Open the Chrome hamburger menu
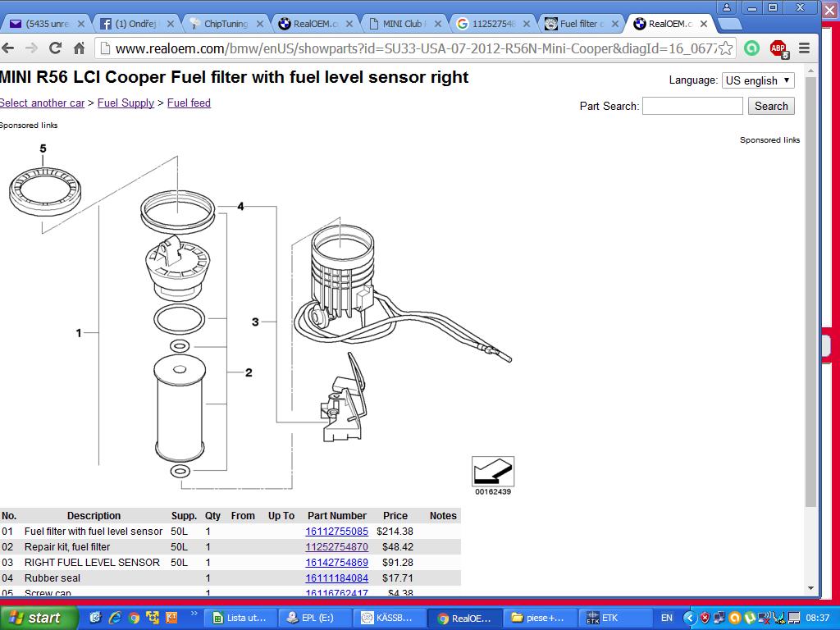 (x=805, y=48)
